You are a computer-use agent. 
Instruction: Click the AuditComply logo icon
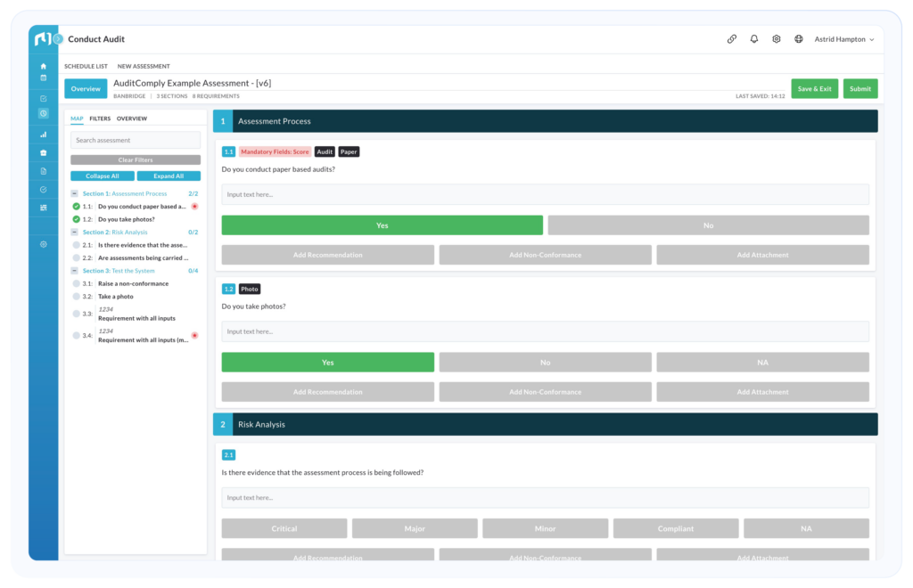point(43,39)
